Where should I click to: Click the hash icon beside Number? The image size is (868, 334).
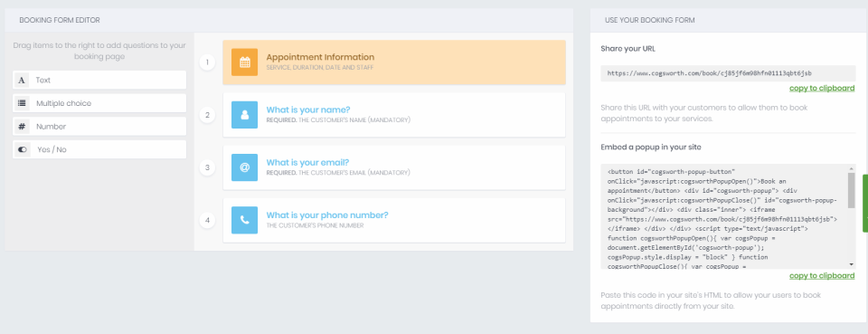click(22, 127)
